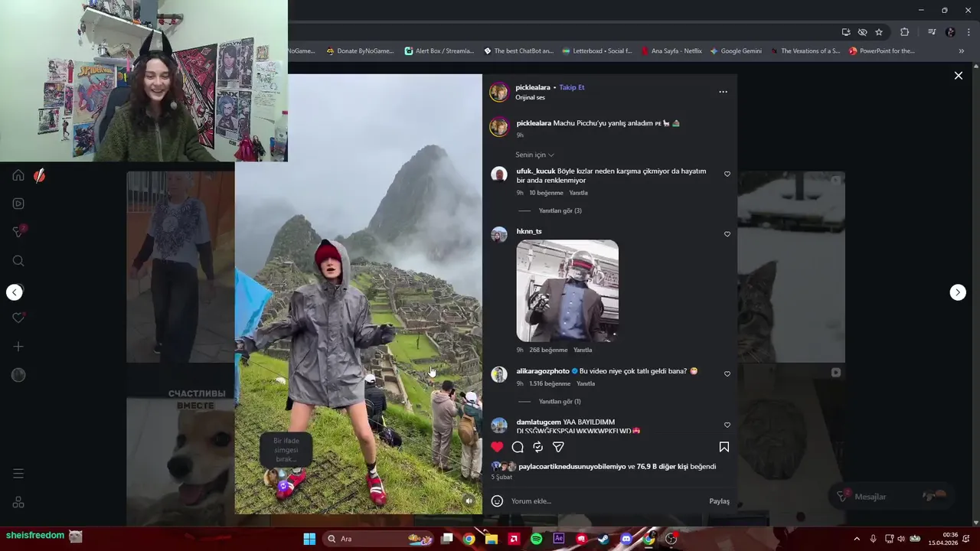Open the Chrome three-dot menu
The image size is (980, 551).
(x=969, y=32)
